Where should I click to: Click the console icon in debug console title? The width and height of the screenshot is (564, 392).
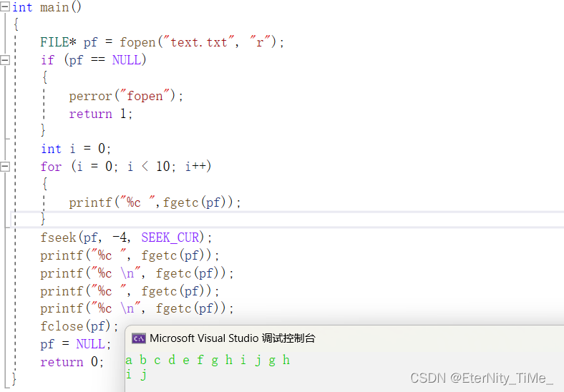[x=138, y=338]
